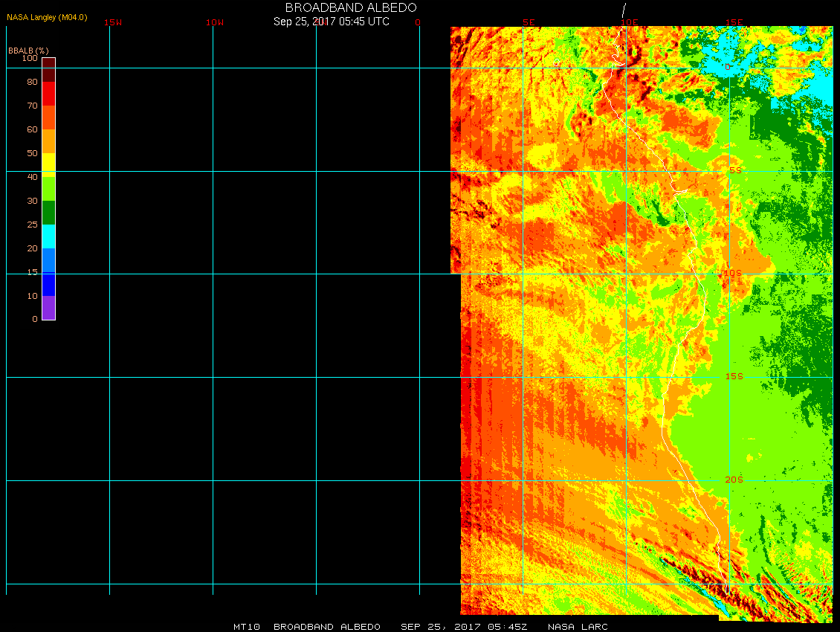Click the Sep 25, 2017 05:45 UTC timestamp
840x632 pixels.
point(332,22)
